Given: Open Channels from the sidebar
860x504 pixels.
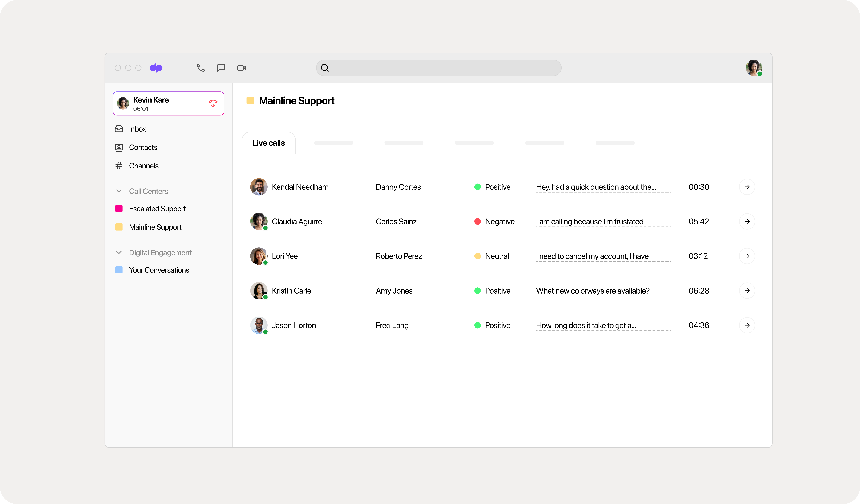Looking at the screenshot, I should (144, 165).
